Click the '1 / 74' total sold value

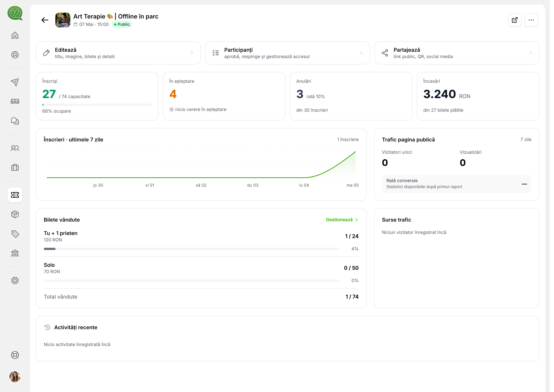coord(352,297)
